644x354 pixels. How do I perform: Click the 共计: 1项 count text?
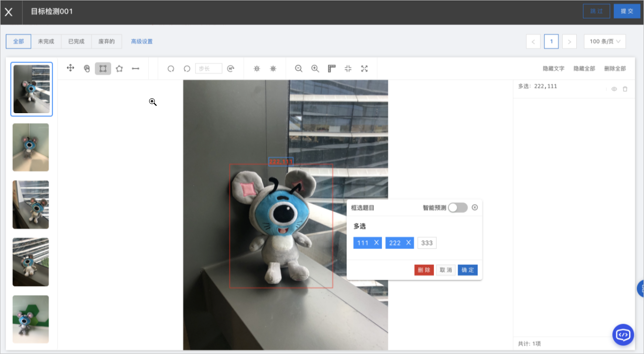[x=529, y=344]
